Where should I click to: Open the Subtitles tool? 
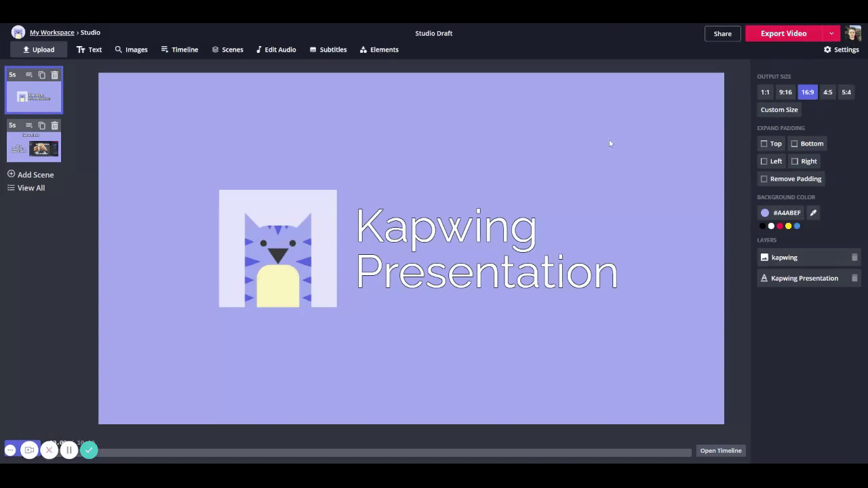[328, 49]
